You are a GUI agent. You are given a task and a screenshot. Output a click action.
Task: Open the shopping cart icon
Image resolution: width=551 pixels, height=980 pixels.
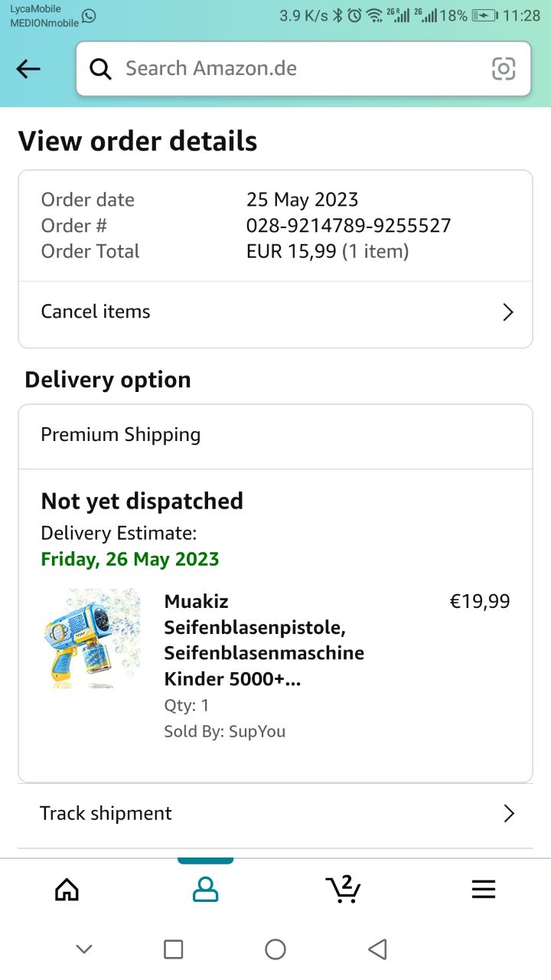tap(343, 888)
